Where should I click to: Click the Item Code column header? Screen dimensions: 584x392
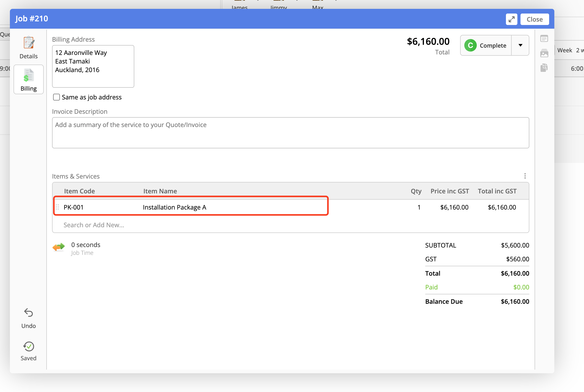(x=79, y=191)
